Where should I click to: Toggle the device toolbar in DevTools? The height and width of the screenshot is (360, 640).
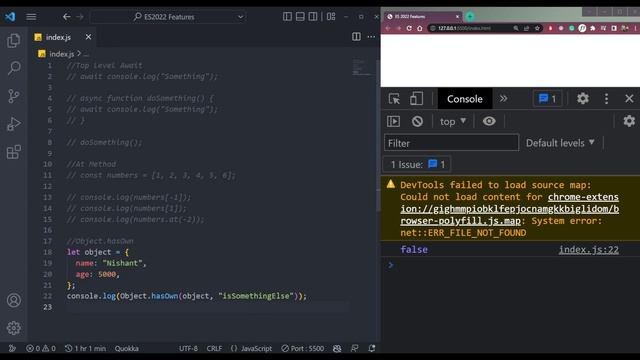click(x=416, y=99)
